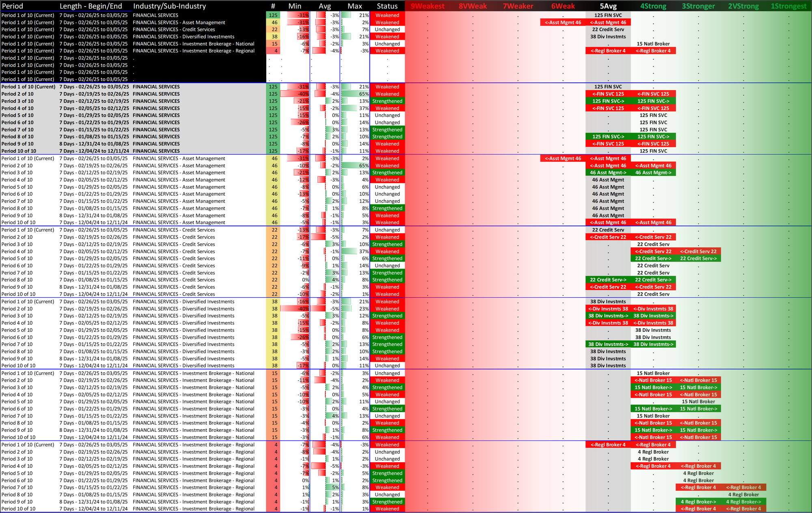Screen dimensions: 812x513
Task: Select the '5Avg' column header
Action: tap(608, 6)
